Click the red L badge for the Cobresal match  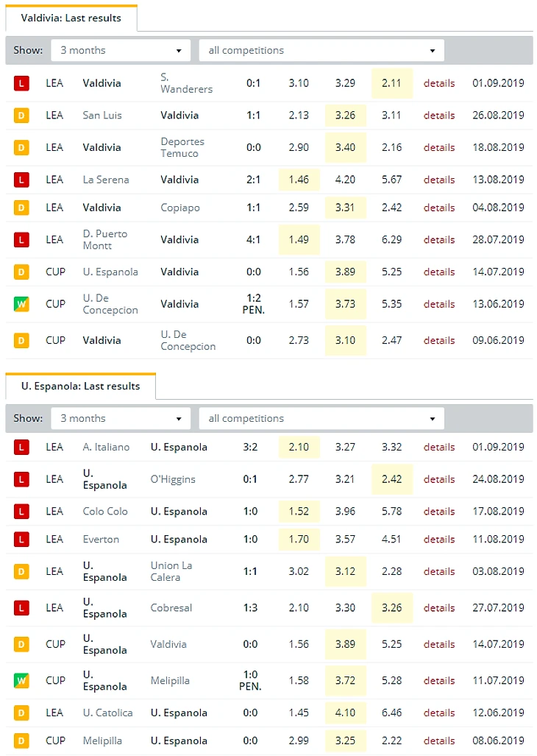[21, 608]
